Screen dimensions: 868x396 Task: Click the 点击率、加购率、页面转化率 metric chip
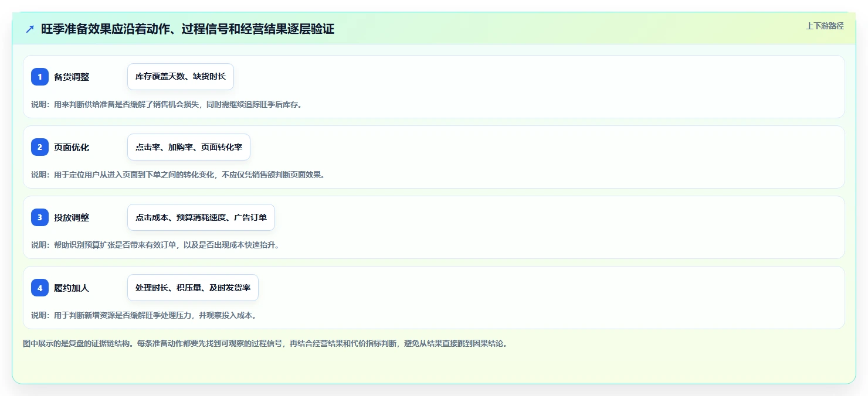(x=189, y=147)
